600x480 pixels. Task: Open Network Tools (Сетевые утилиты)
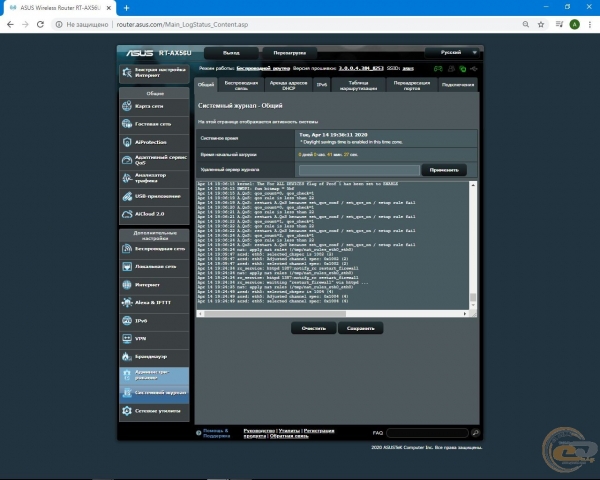tap(154, 411)
